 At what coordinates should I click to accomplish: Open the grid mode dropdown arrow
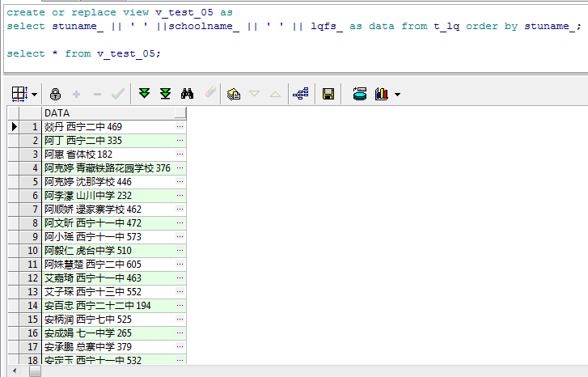(x=34, y=95)
